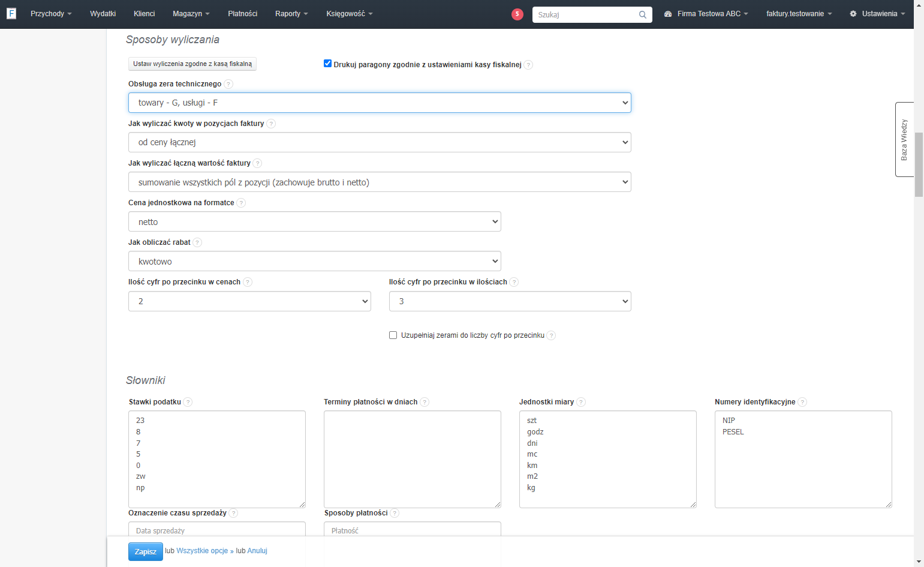Open the Jak obliczać rabat 'kwotowo' dropdown
Screen dimensions: 924x567
[x=315, y=261]
